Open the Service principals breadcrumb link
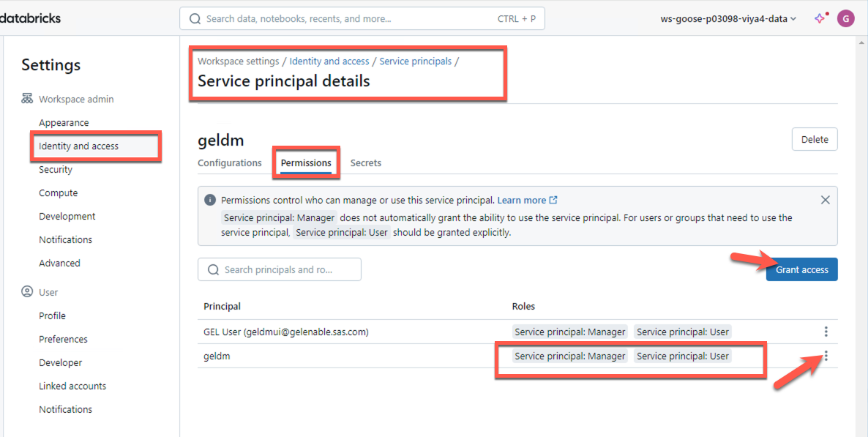Image resolution: width=868 pixels, height=437 pixels. click(415, 61)
